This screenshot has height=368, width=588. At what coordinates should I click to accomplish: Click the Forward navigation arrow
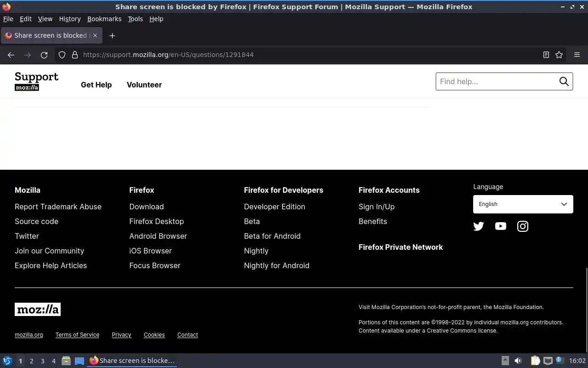[28, 55]
